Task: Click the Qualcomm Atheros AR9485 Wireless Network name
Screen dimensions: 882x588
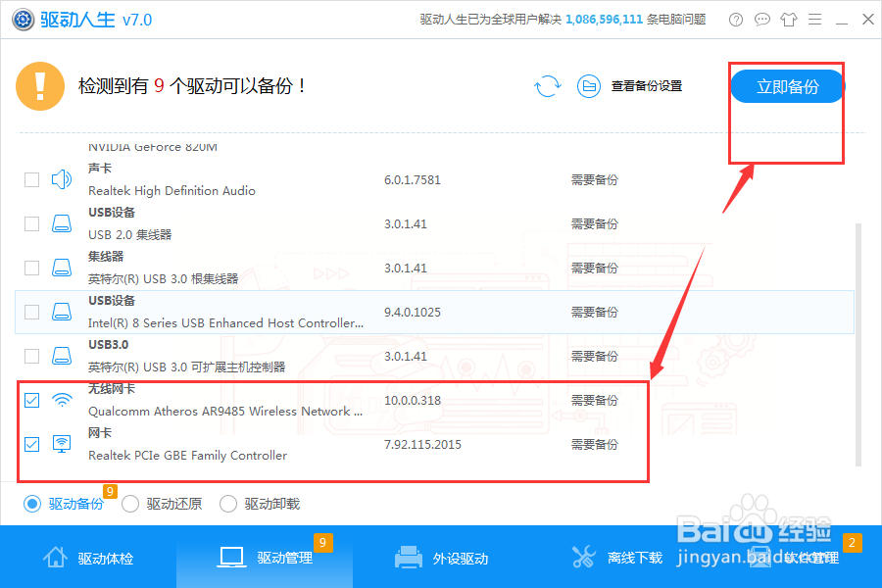Action: [x=225, y=412]
